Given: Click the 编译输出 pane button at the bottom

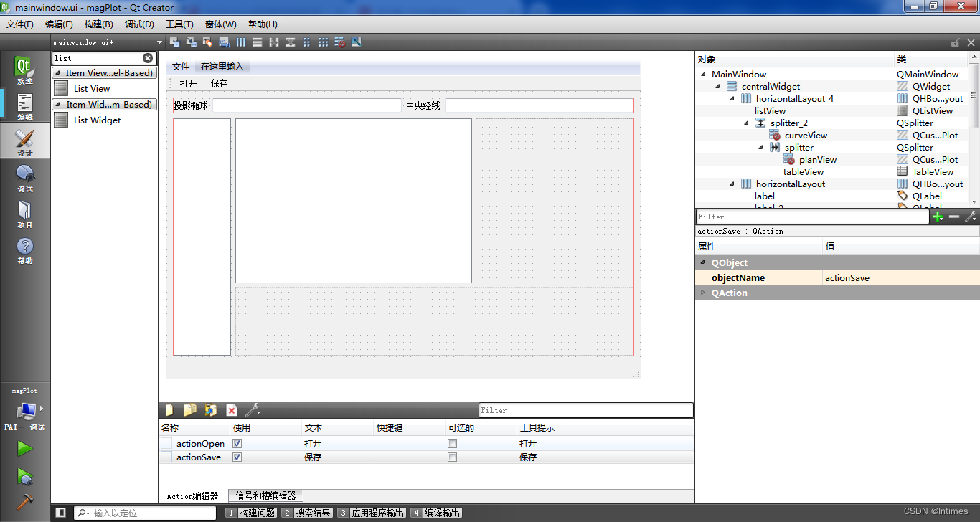Looking at the screenshot, I should [x=443, y=512].
